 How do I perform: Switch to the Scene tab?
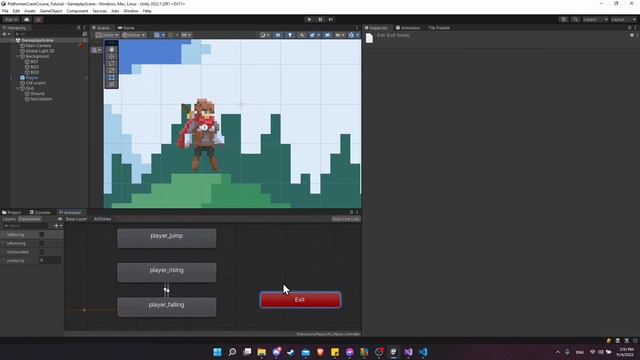pos(101,28)
